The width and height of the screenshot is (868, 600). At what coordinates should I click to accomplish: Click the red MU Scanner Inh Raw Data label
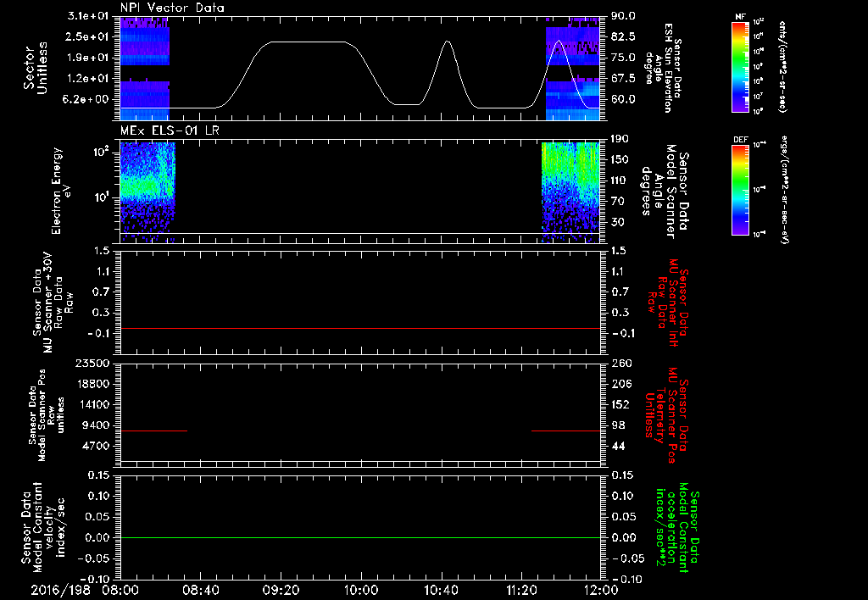pyautogui.click(x=668, y=303)
